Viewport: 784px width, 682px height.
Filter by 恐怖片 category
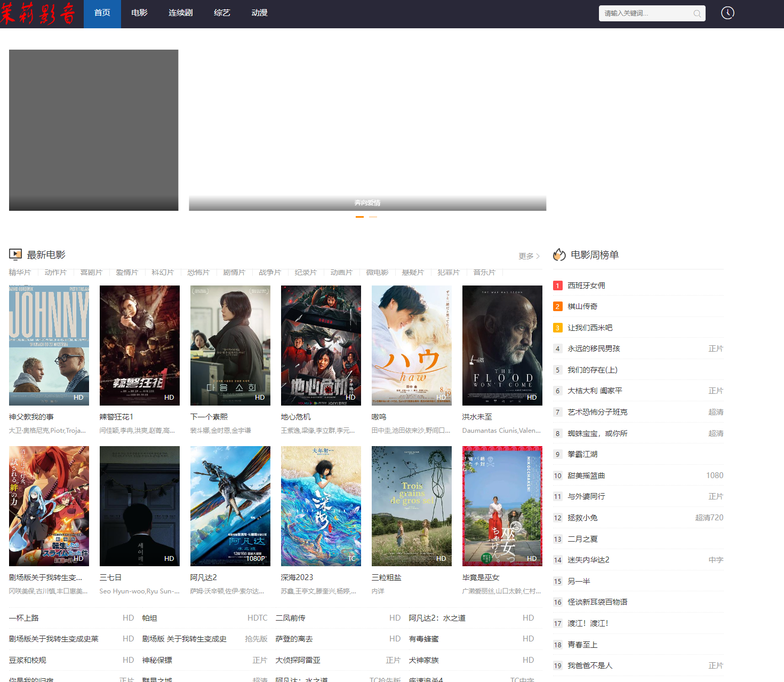tap(198, 272)
